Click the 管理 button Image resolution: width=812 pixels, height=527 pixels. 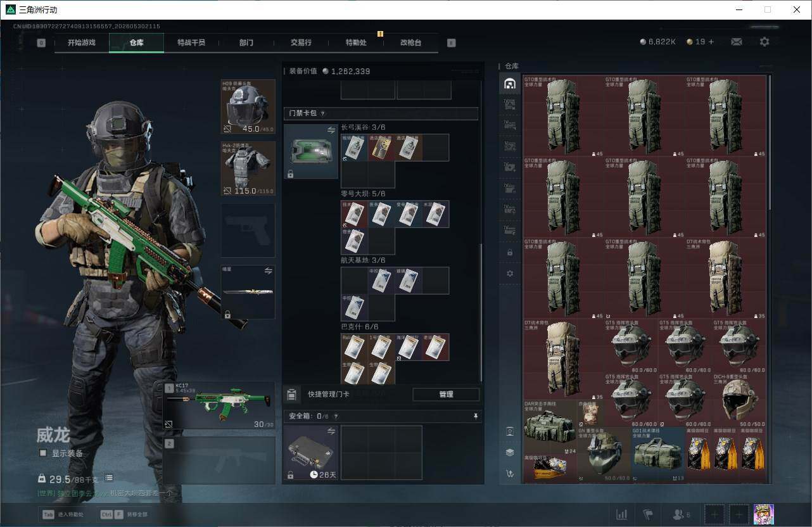click(446, 394)
